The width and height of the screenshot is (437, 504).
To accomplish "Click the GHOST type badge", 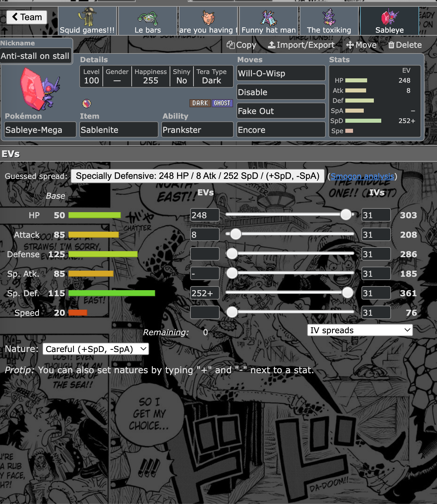I will point(222,103).
